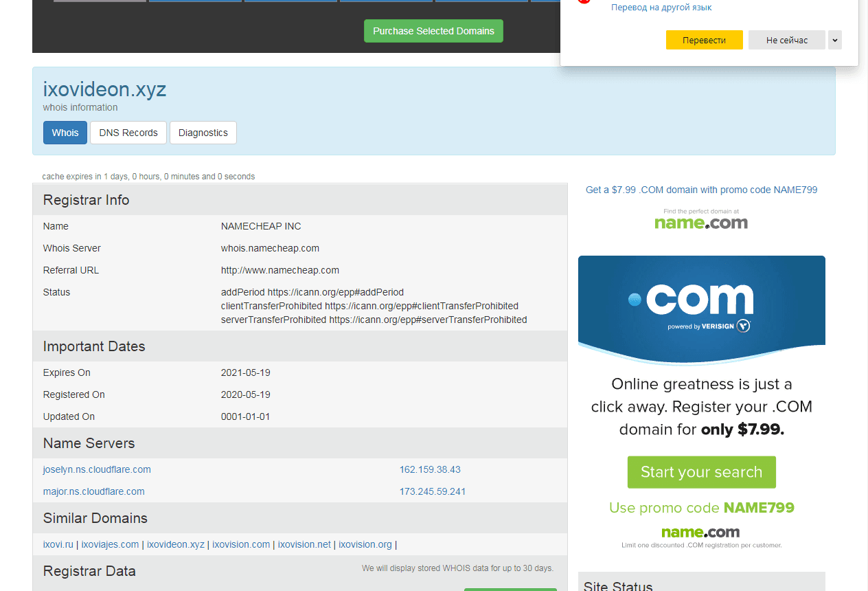The image size is (868, 591).
Task: Open similar domain ixovi.ru
Action: (58, 544)
